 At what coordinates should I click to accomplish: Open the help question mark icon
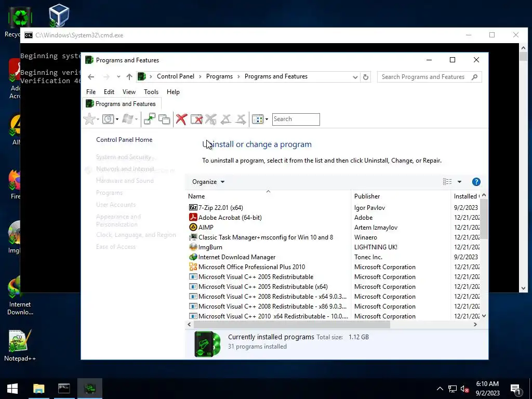(476, 182)
